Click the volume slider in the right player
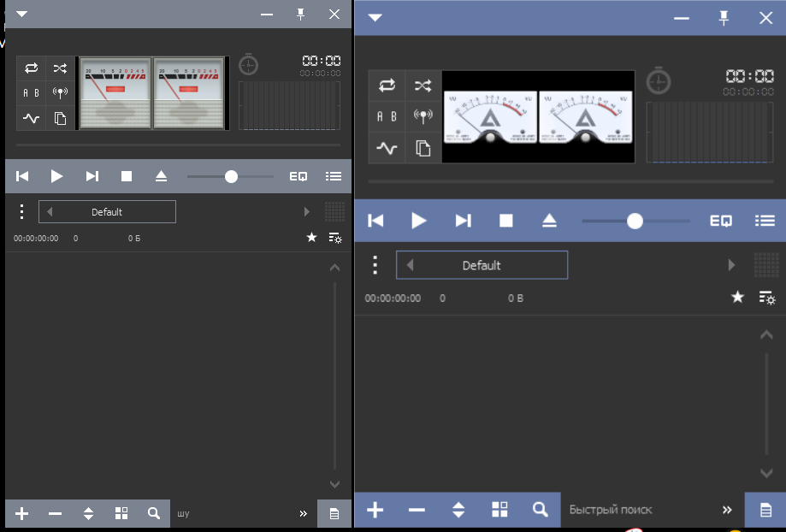Viewport: 786px width, 532px height. click(x=635, y=221)
